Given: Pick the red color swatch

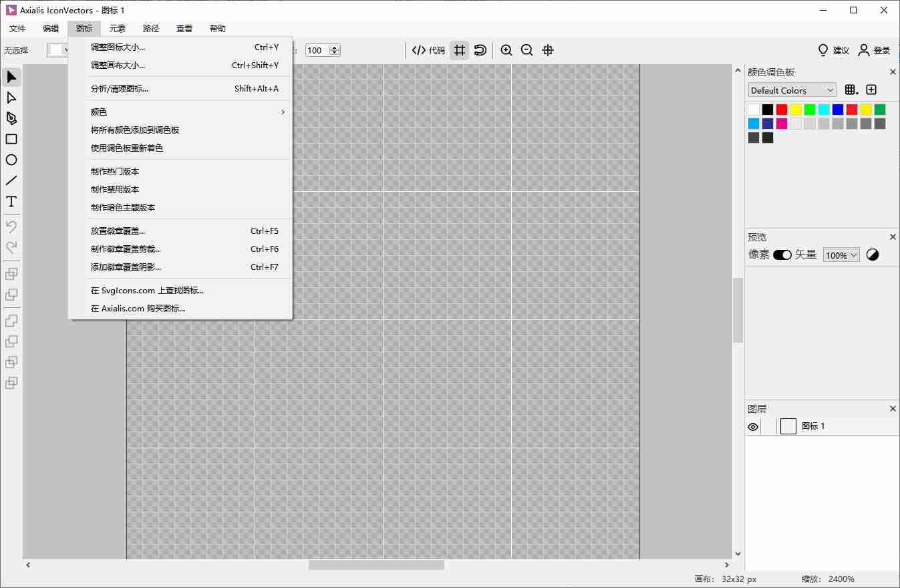Looking at the screenshot, I should (x=782, y=108).
